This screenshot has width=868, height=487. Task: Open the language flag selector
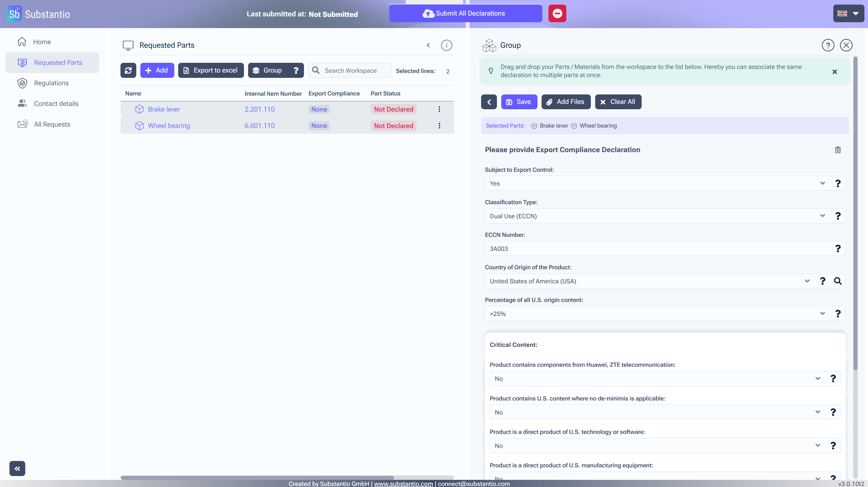[x=848, y=14]
